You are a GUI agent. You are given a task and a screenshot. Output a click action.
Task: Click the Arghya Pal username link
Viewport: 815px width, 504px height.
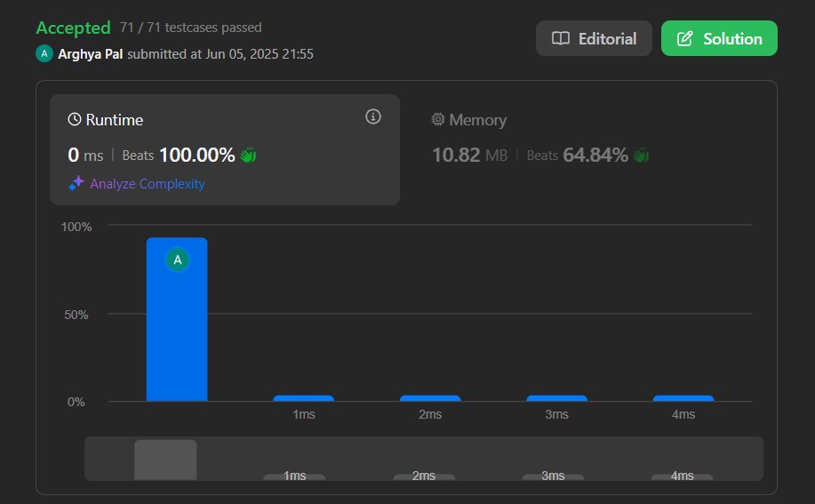point(91,54)
